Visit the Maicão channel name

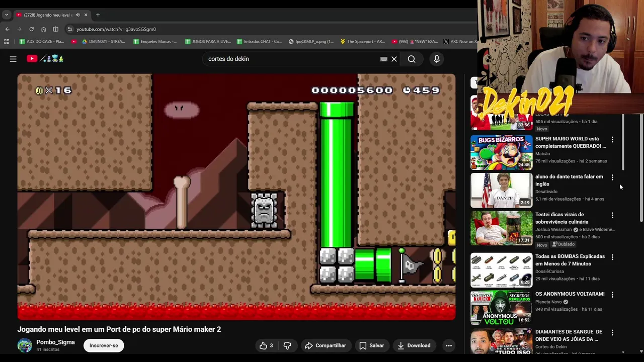pyautogui.click(x=542, y=153)
